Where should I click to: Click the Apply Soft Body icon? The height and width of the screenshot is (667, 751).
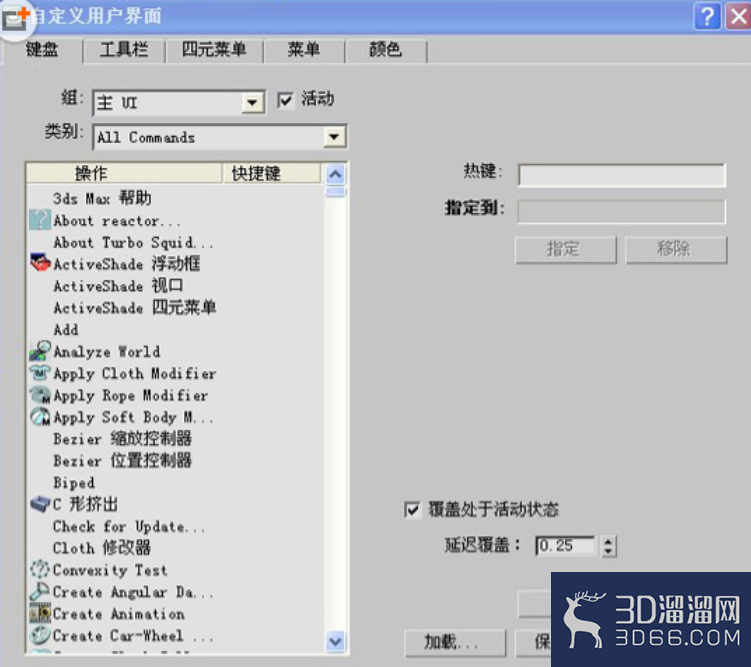(x=40, y=417)
